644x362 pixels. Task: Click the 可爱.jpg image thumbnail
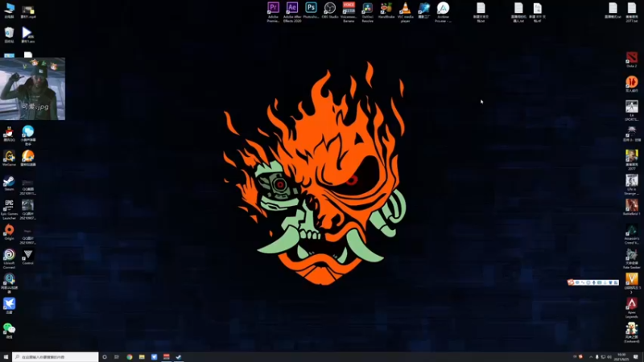click(32, 88)
